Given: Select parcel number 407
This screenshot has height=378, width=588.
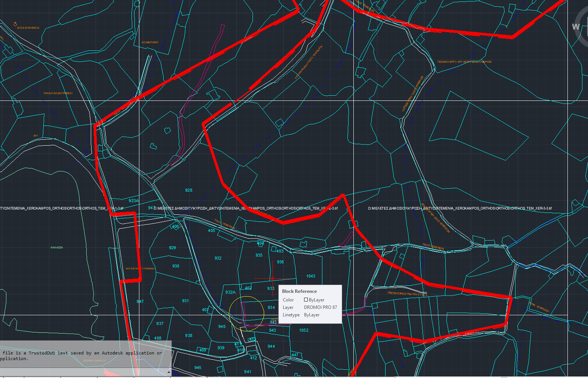Looking at the screenshot, I should (205, 310).
